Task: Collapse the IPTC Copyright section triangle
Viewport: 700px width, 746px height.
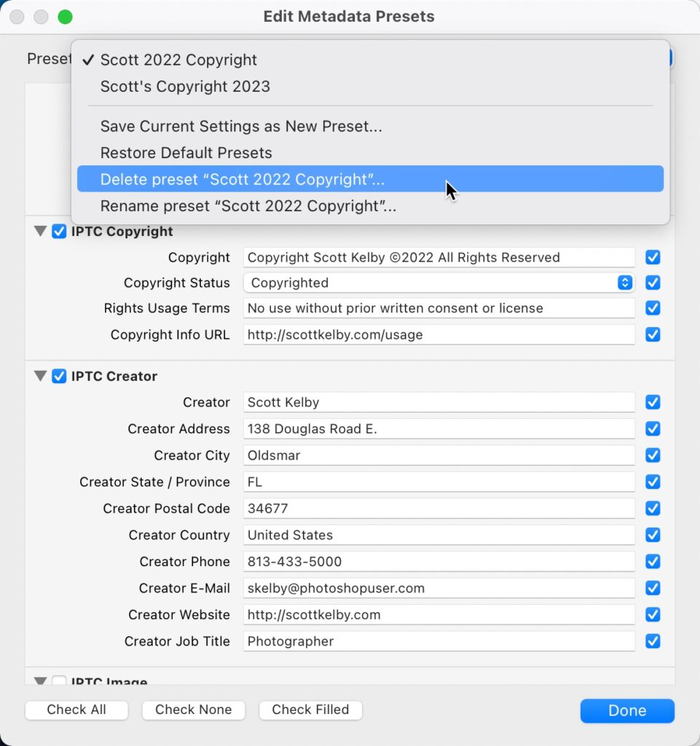Action: pyautogui.click(x=40, y=231)
